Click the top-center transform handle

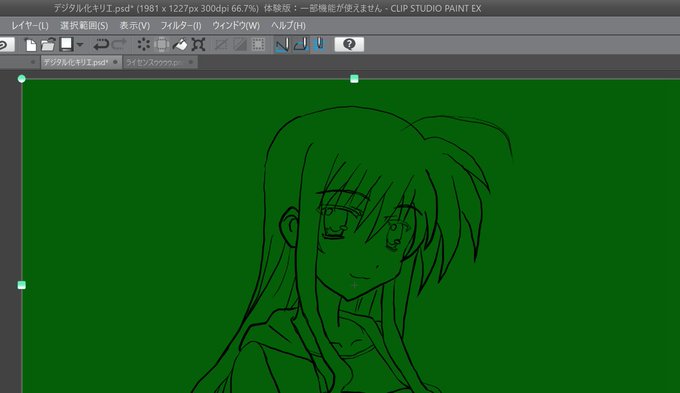pos(354,79)
